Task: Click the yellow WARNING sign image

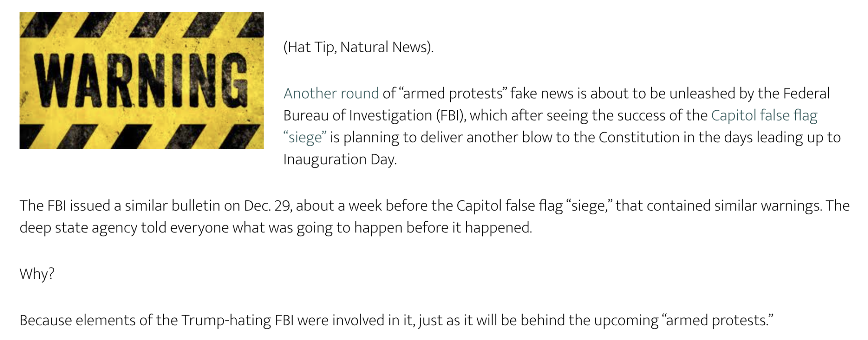Action: pos(142,80)
